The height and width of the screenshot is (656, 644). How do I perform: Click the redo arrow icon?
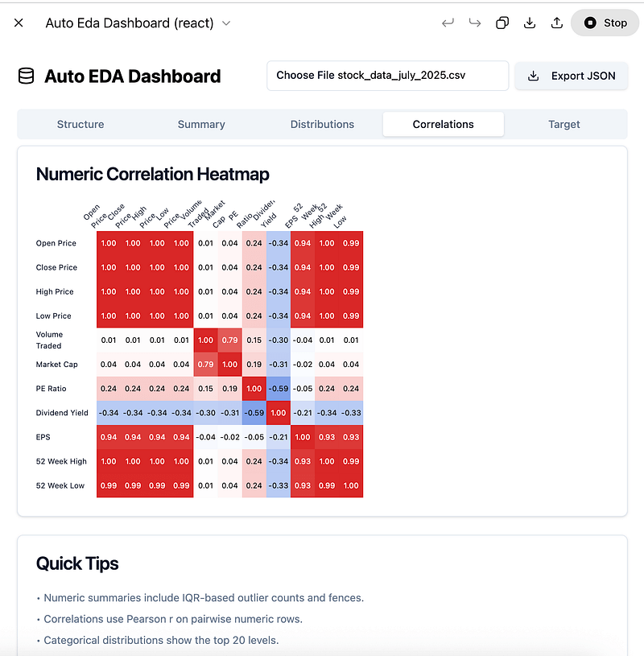coord(475,23)
